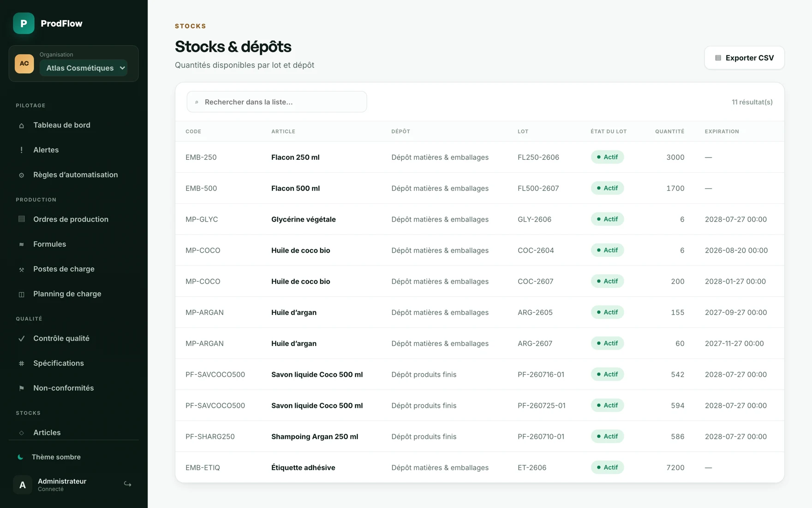
Task: Click lot ARG-2605
Action: click(535, 312)
